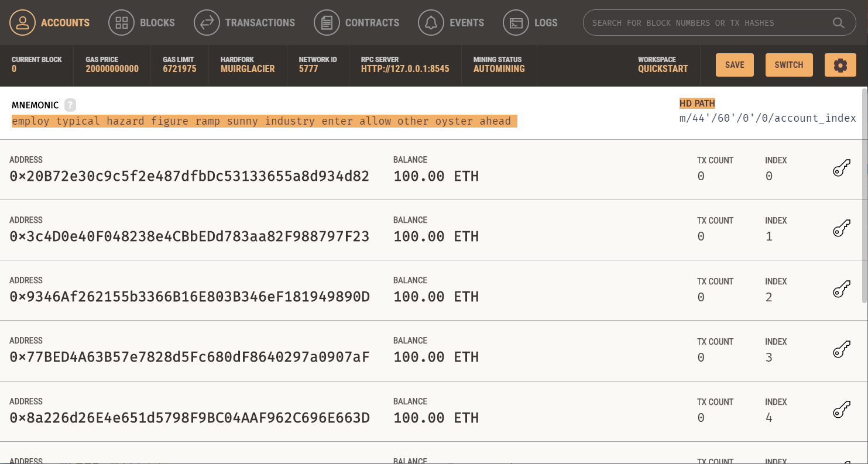
Task: Click the gas limit value 6721975
Action: coord(180,69)
